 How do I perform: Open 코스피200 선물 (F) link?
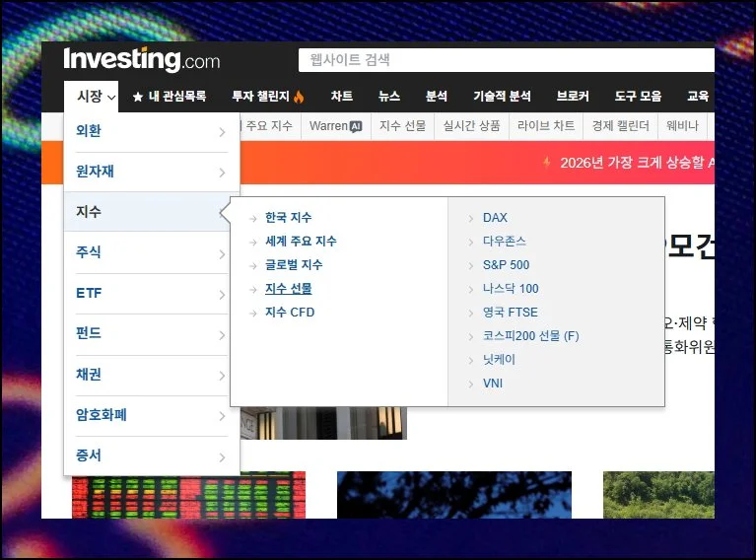pyautogui.click(x=530, y=336)
